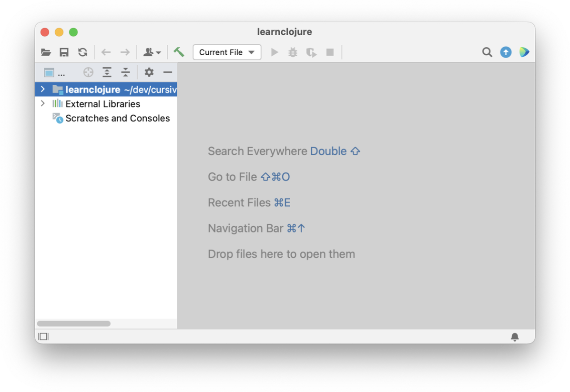
Task: Click the Save All floppy disk icon
Action: coord(64,52)
